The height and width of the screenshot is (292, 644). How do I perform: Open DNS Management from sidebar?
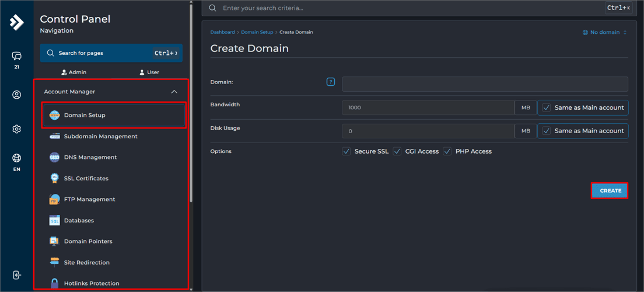90,157
